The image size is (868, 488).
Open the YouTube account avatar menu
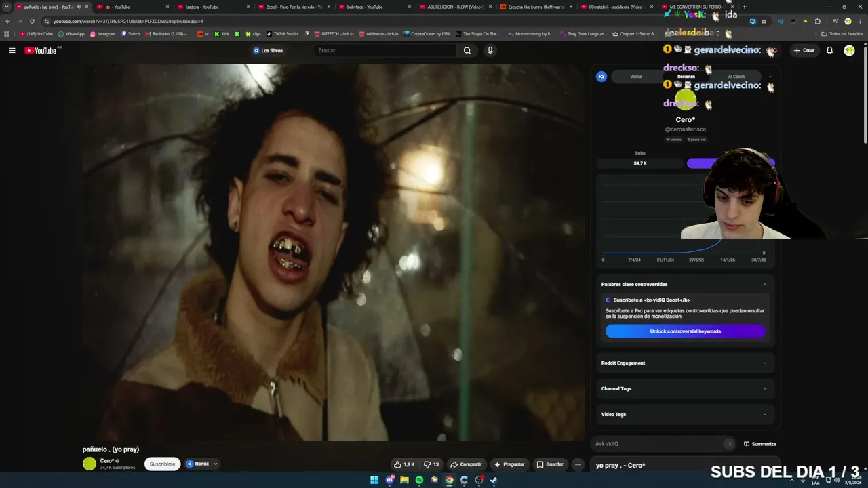849,50
